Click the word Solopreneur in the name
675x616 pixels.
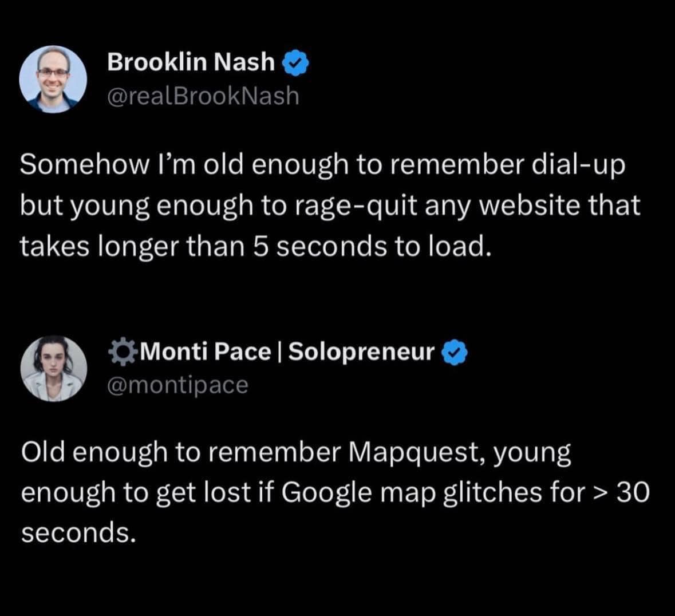pos(361,352)
